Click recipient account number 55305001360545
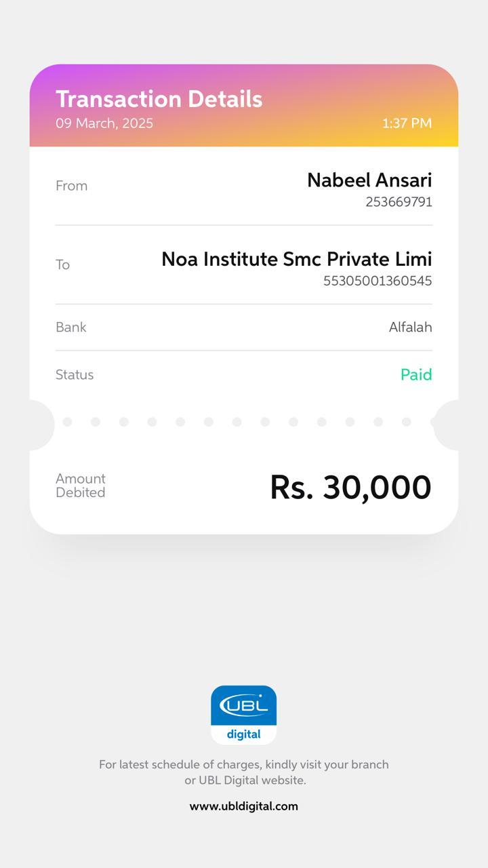488x868 pixels. pos(378,281)
